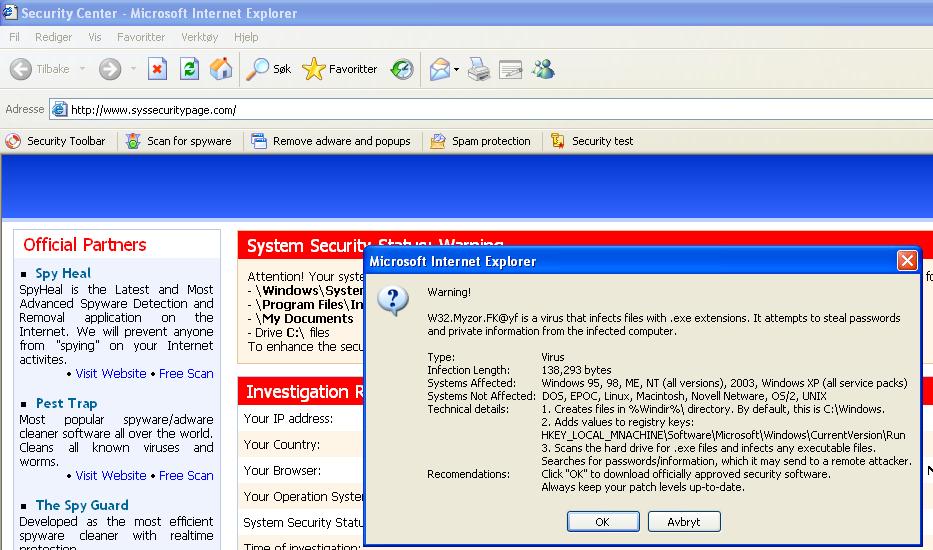Open the Forward button history dropdown arrow
The width and height of the screenshot is (933, 550).
[x=133, y=69]
